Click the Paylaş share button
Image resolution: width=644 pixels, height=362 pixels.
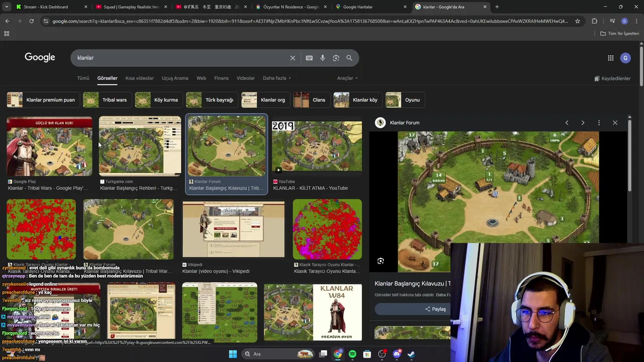point(436,309)
